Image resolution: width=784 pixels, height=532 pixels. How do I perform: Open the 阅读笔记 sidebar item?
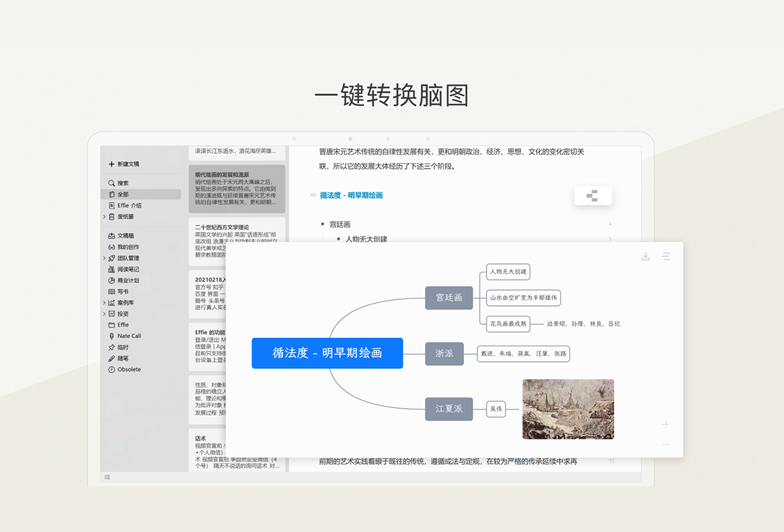pos(127,269)
